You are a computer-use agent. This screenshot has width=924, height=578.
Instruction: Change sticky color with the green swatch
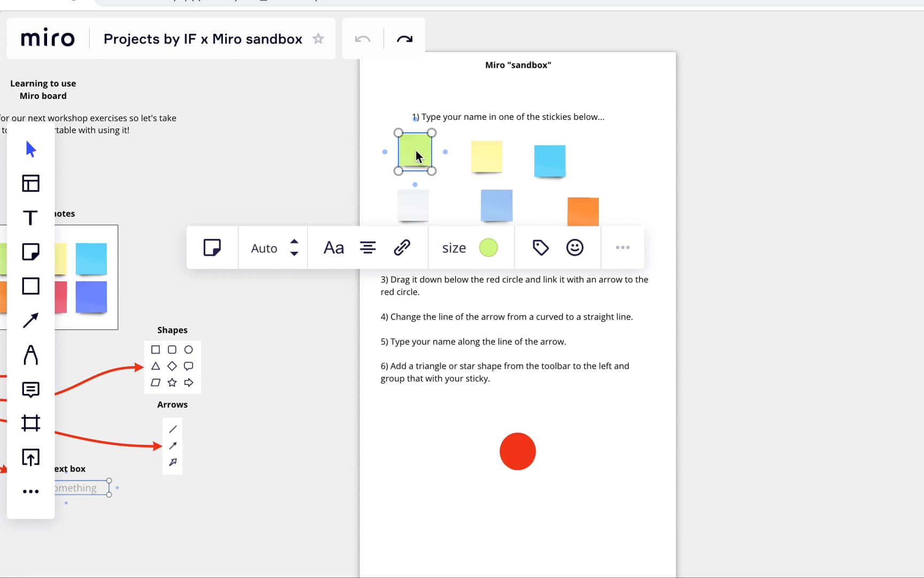[x=488, y=247]
